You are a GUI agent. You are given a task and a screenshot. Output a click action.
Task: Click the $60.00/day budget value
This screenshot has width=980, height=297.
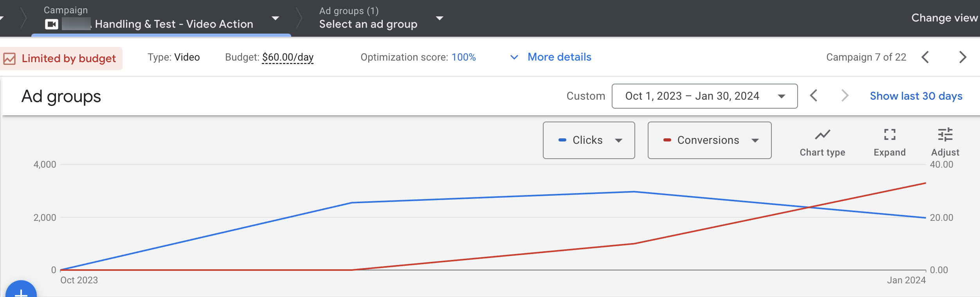click(x=288, y=57)
